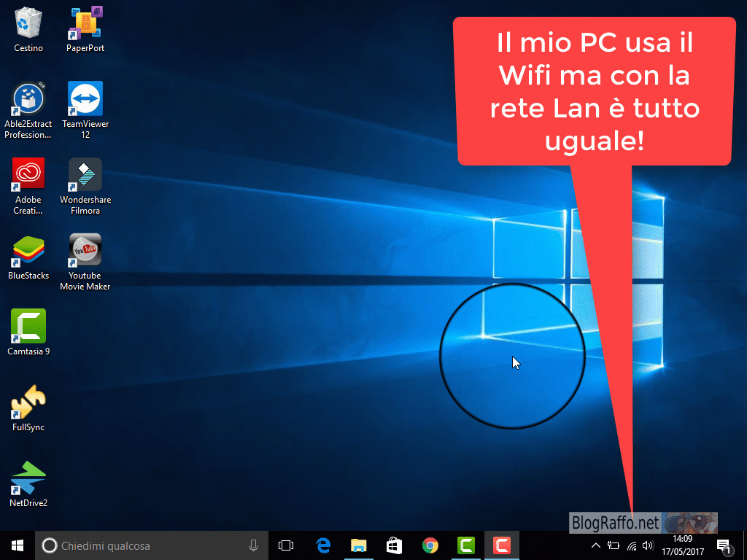Click the Cortana 'Chiedimi qualcosa' search box
This screenshot has height=560, width=747.
[x=152, y=545]
